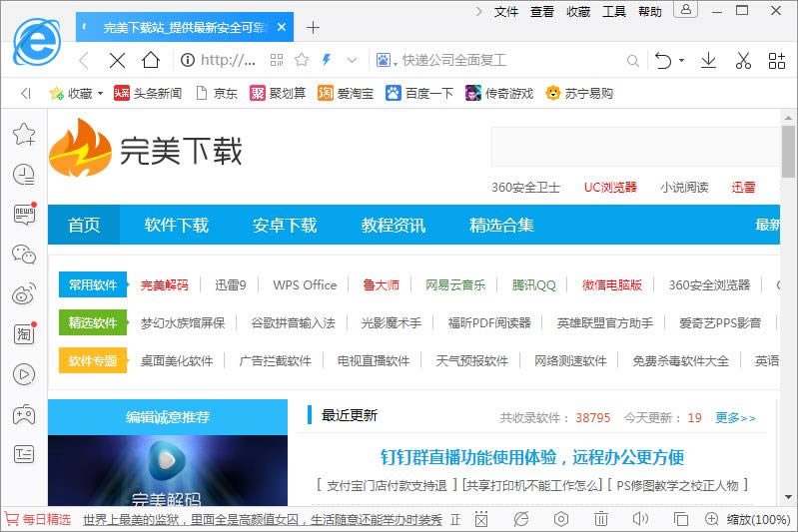Expand the undo closed-tab dropdown arrow

click(x=682, y=61)
